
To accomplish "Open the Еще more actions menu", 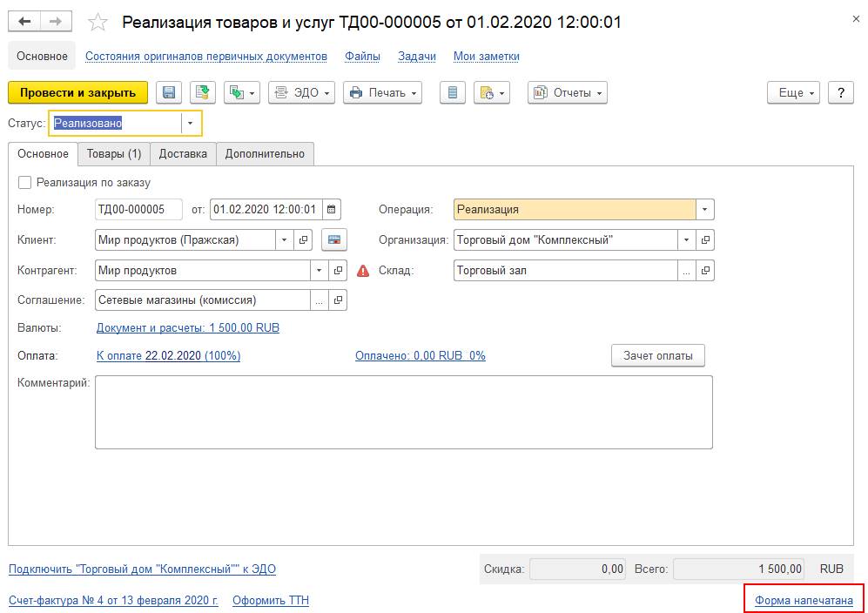I will [793, 92].
